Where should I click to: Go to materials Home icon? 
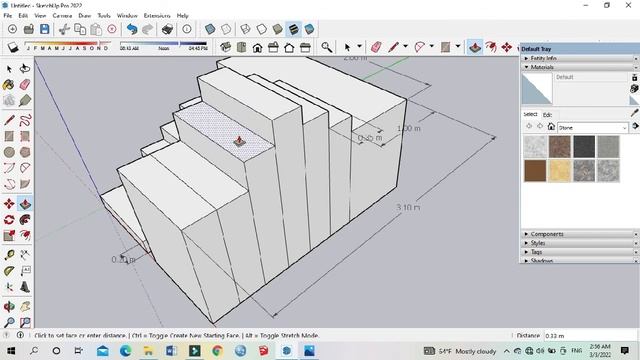pos(551,127)
